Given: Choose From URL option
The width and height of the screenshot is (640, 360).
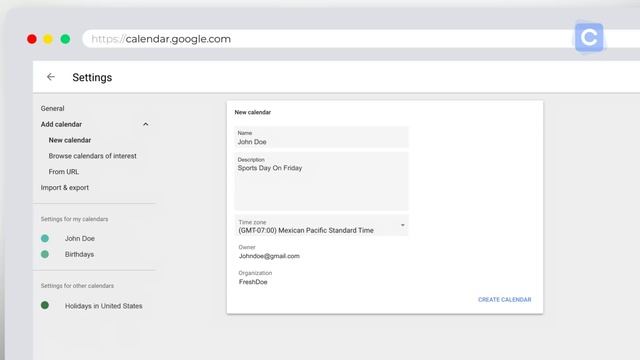Looking at the screenshot, I should 64,172.
